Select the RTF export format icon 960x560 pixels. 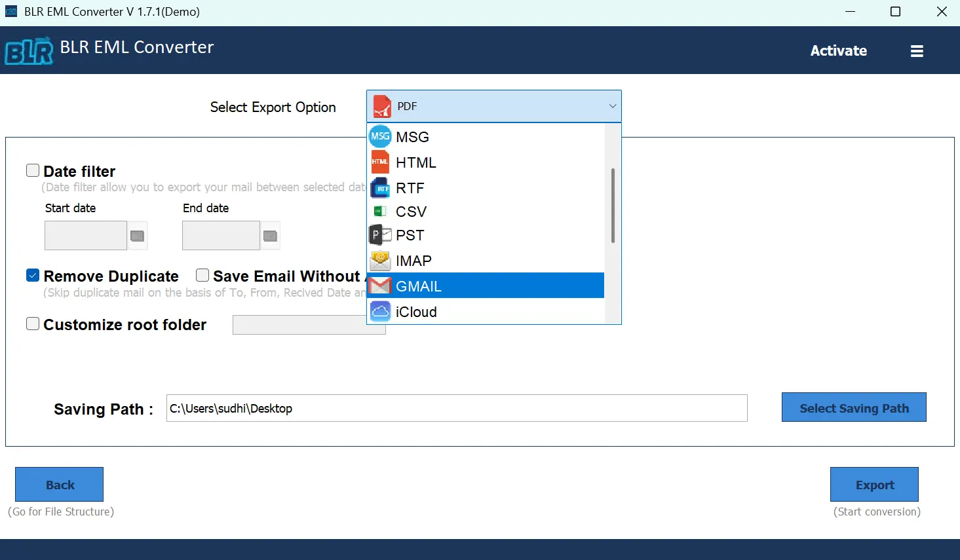(x=380, y=187)
